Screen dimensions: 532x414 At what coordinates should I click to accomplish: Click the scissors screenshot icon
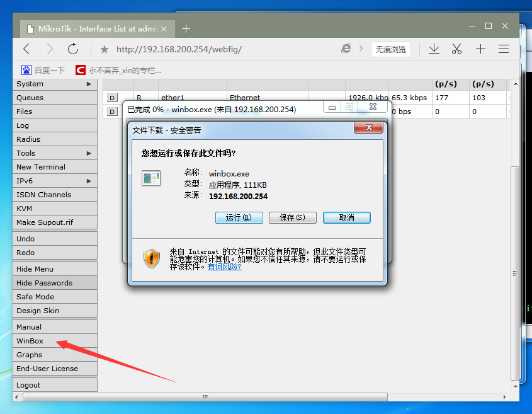click(x=456, y=49)
